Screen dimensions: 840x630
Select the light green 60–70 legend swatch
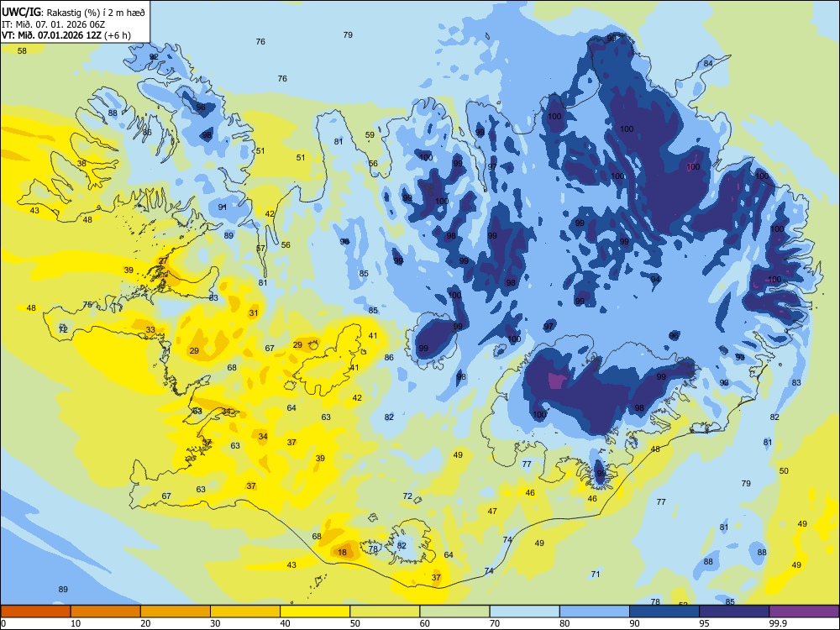454,612
